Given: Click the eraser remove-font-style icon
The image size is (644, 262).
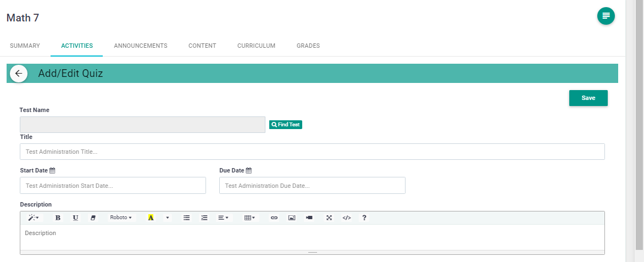Looking at the screenshot, I should [93, 218].
